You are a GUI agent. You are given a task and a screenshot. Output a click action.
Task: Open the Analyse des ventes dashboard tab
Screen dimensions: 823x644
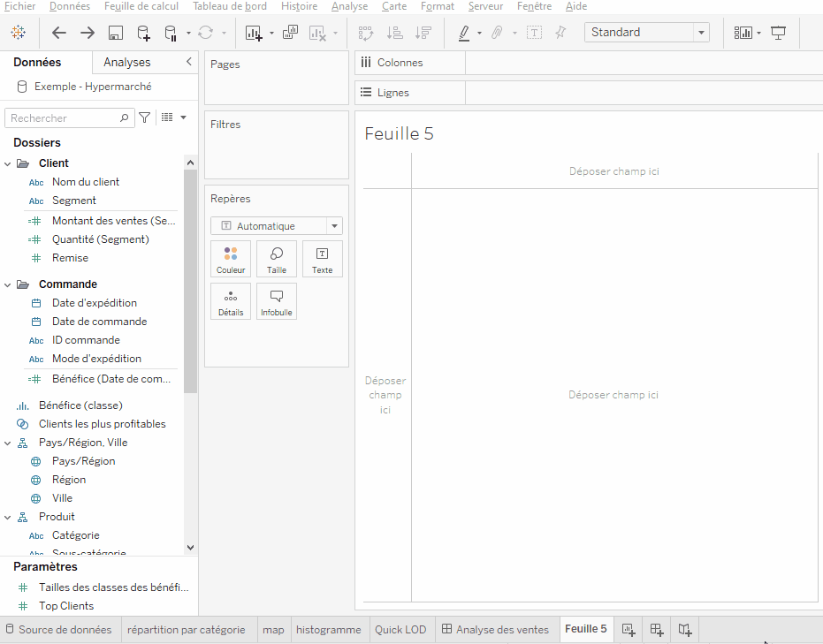[496, 629]
